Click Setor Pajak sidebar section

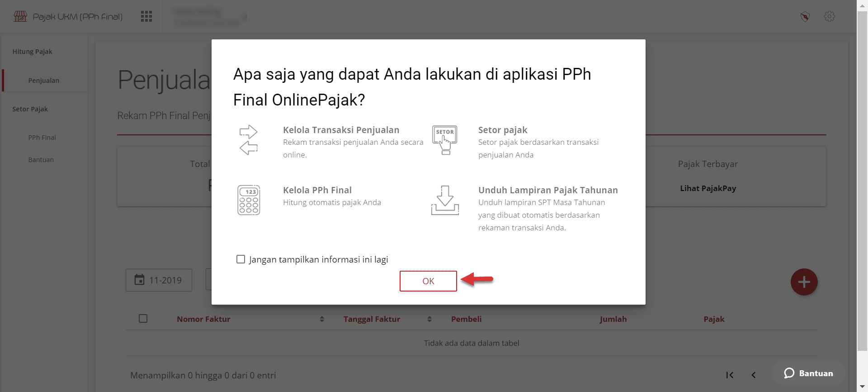[x=30, y=109]
